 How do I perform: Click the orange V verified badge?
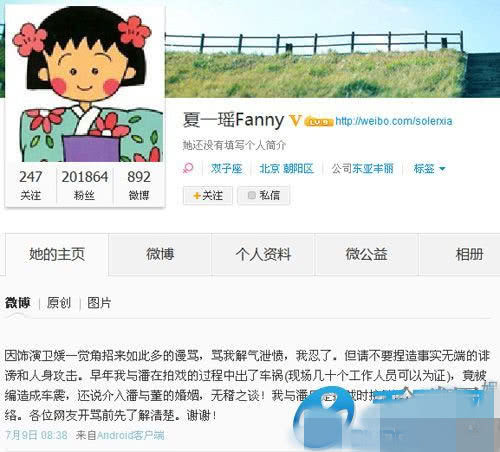point(295,121)
